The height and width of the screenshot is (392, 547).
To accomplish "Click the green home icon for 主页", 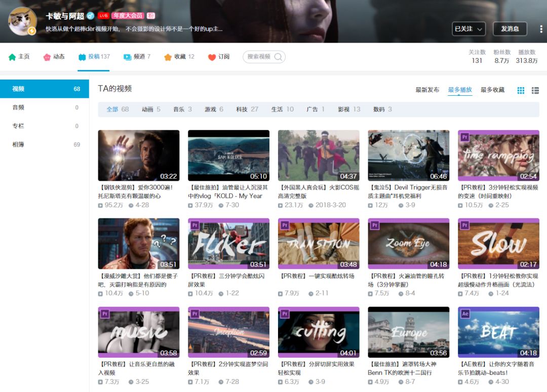I will 12,57.
